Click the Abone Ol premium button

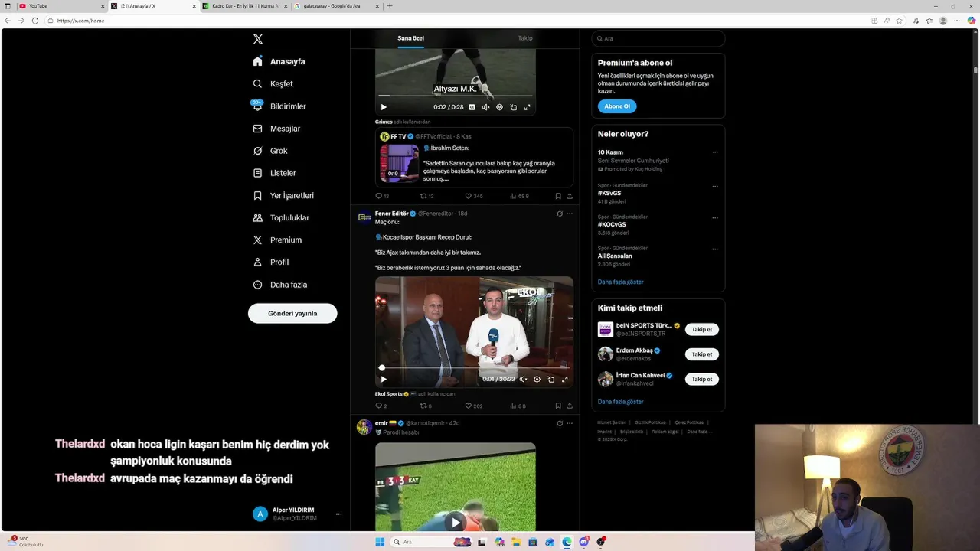click(617, 106)
